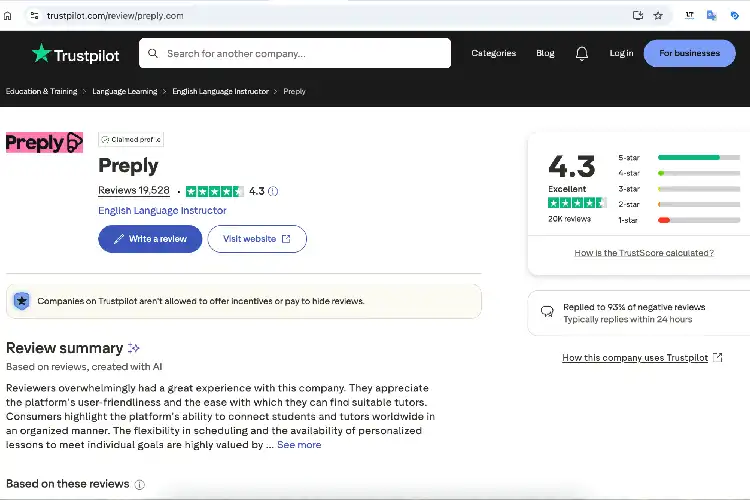Select the 2-star rating row
750x500 pixels.
[679, 204]
